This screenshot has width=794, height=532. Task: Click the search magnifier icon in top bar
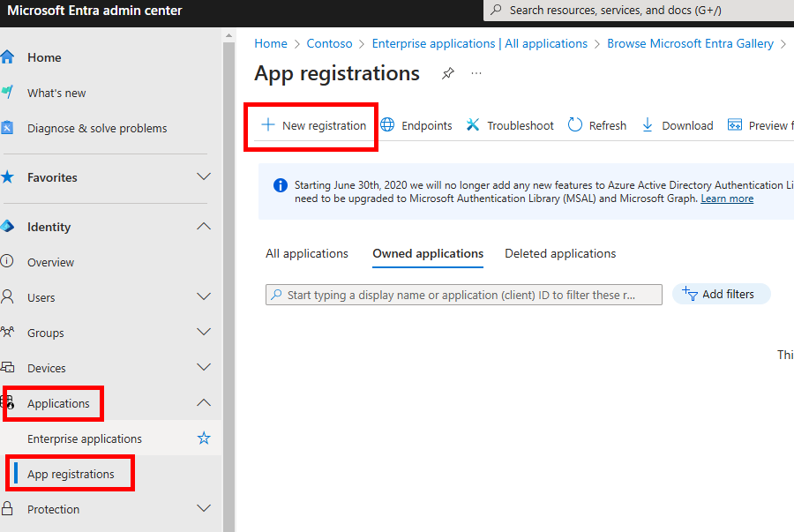496,10
